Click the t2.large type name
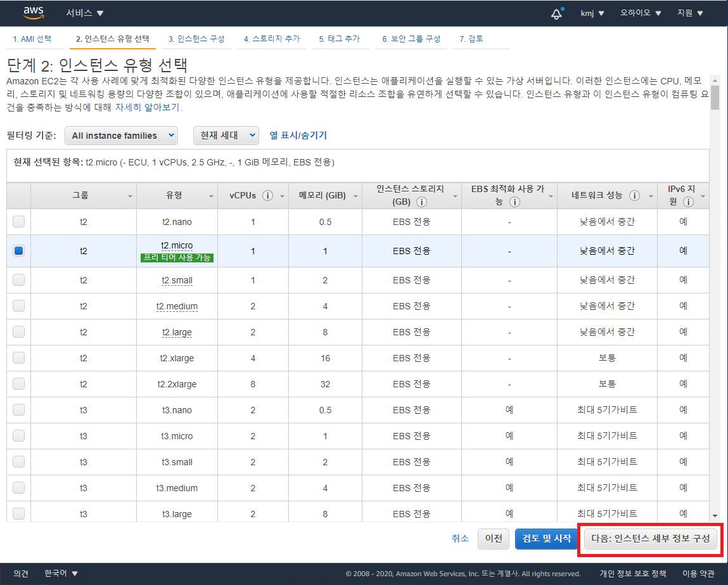 177,332
